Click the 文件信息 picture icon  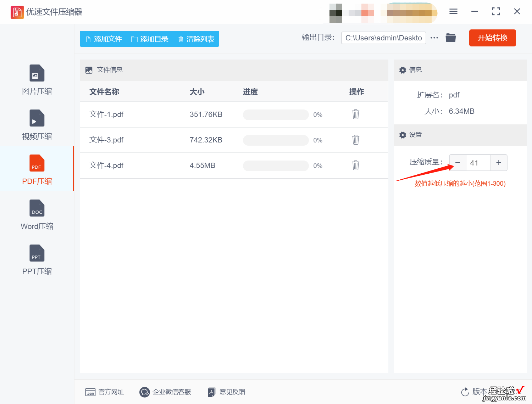89,70
